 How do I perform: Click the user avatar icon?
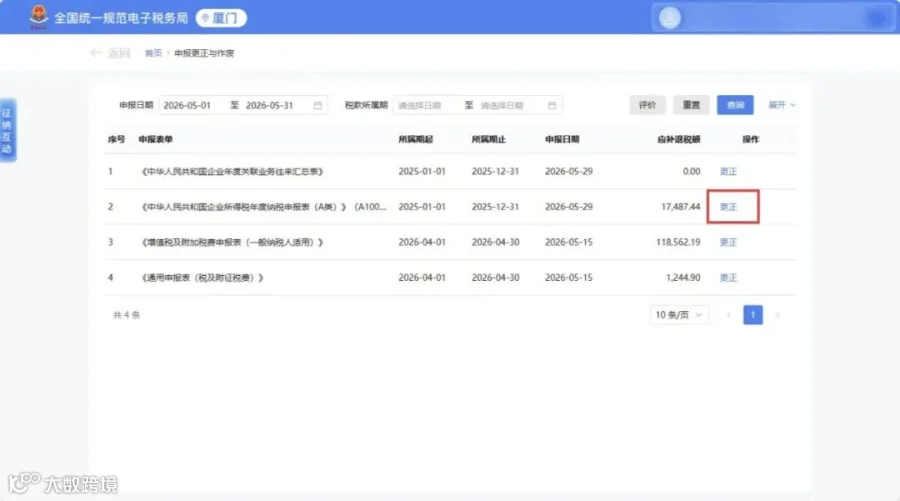669,18
